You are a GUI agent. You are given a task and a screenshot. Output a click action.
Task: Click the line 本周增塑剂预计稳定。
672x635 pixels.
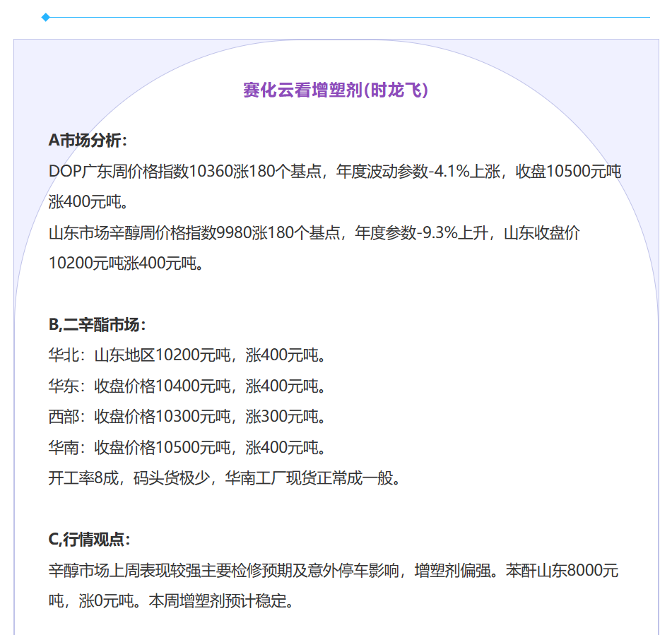point(221,601)
